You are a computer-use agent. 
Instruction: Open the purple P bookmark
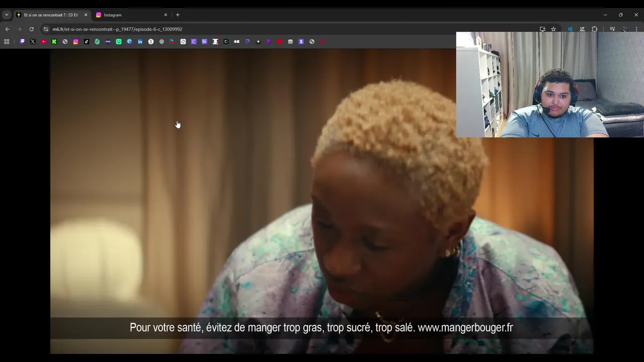tap(247, 42)
